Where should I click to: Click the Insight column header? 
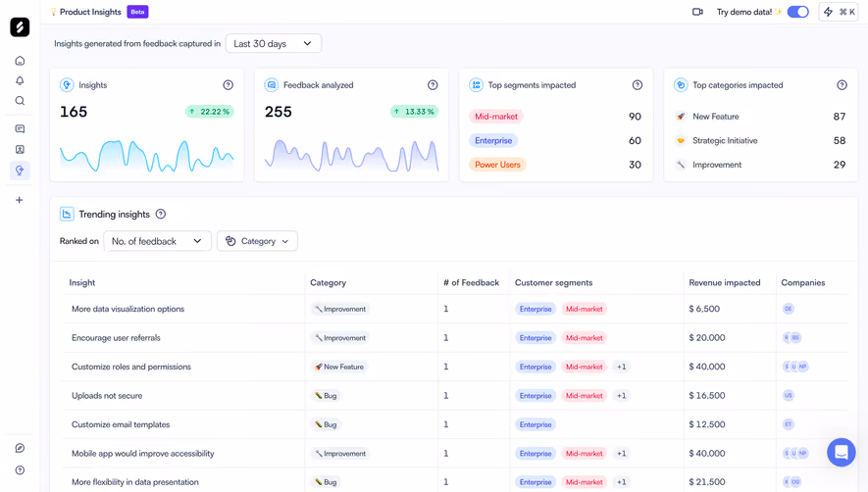(x=82, y=283)
